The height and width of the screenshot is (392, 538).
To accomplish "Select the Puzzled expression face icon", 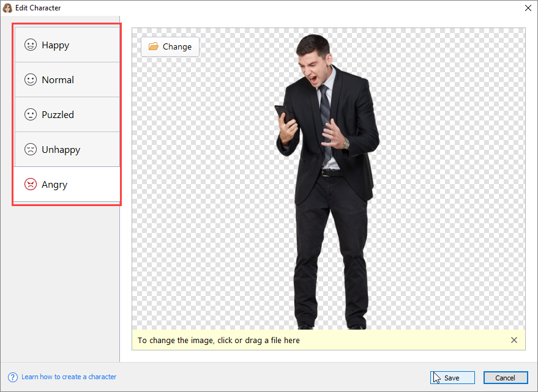I will point(31,114).
